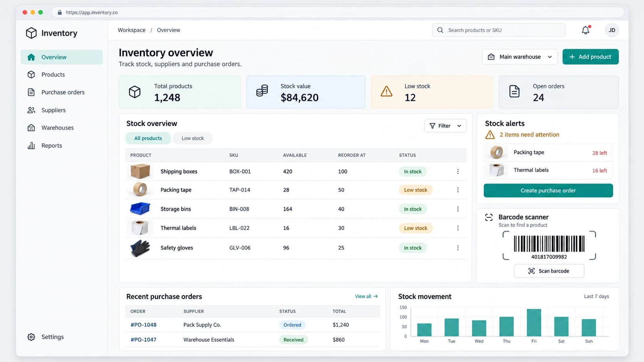The width and height of the screenshot is (644, 362).
Task: Click the notification bell icon
Action: (x=585, y=30)
